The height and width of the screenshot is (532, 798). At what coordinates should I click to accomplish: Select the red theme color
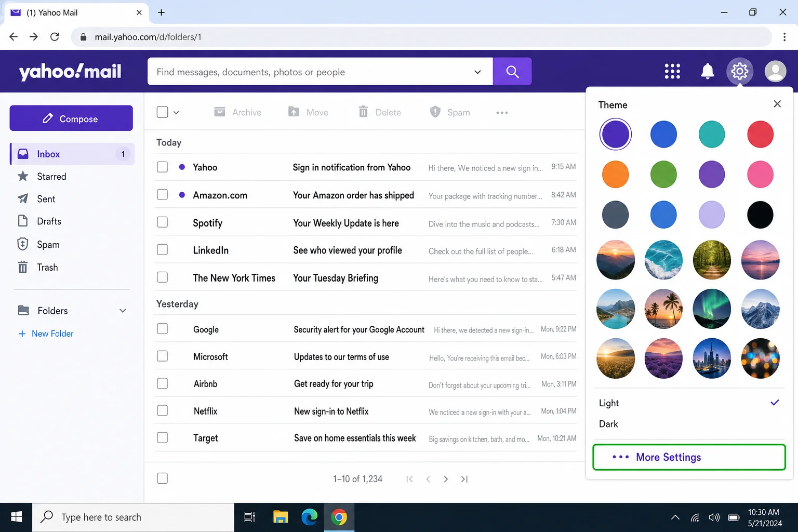[760, 135]
